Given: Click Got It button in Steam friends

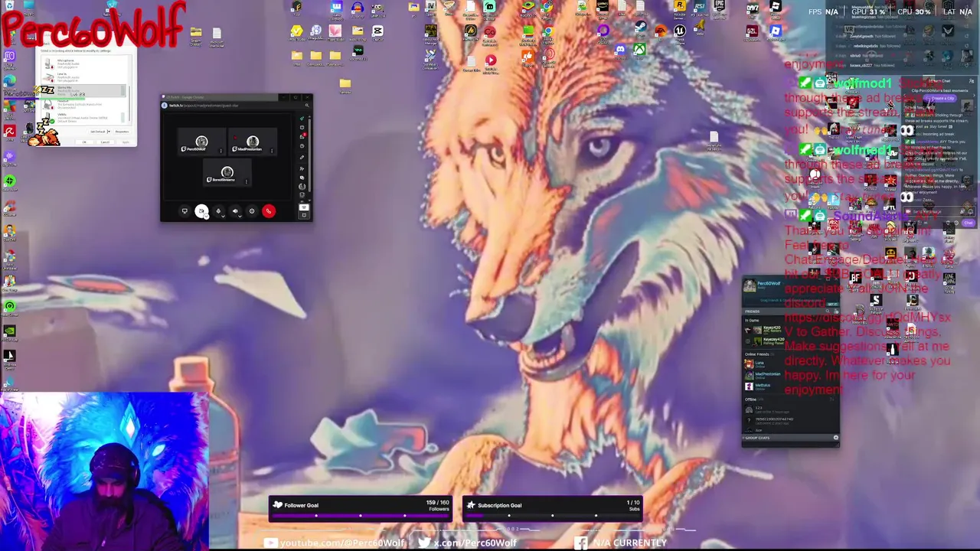Looking at the screenshot, I should [x=832, y=305].
